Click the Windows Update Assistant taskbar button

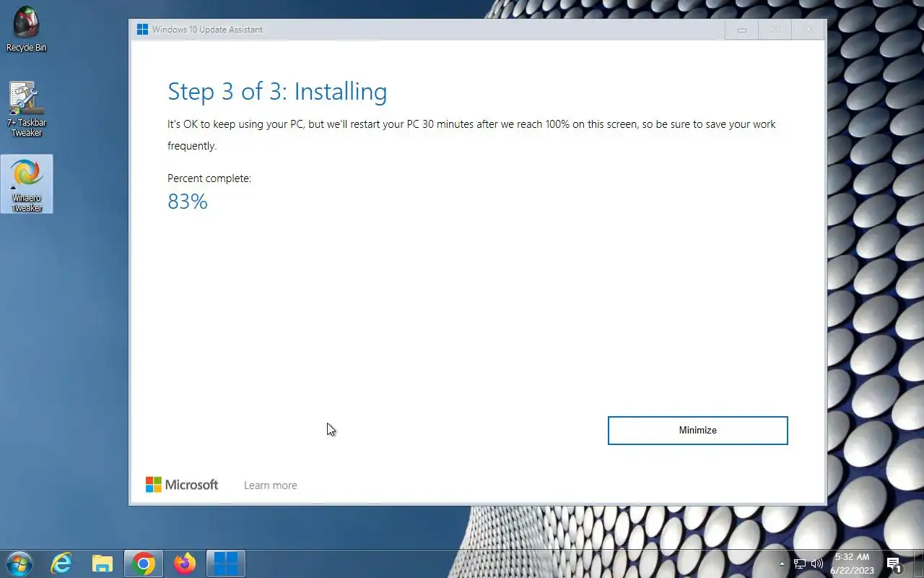point(226,563)
